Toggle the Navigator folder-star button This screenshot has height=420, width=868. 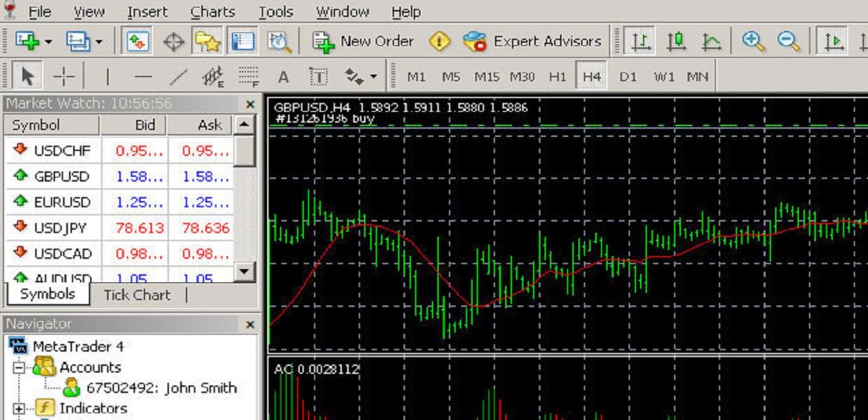(208, 41)
